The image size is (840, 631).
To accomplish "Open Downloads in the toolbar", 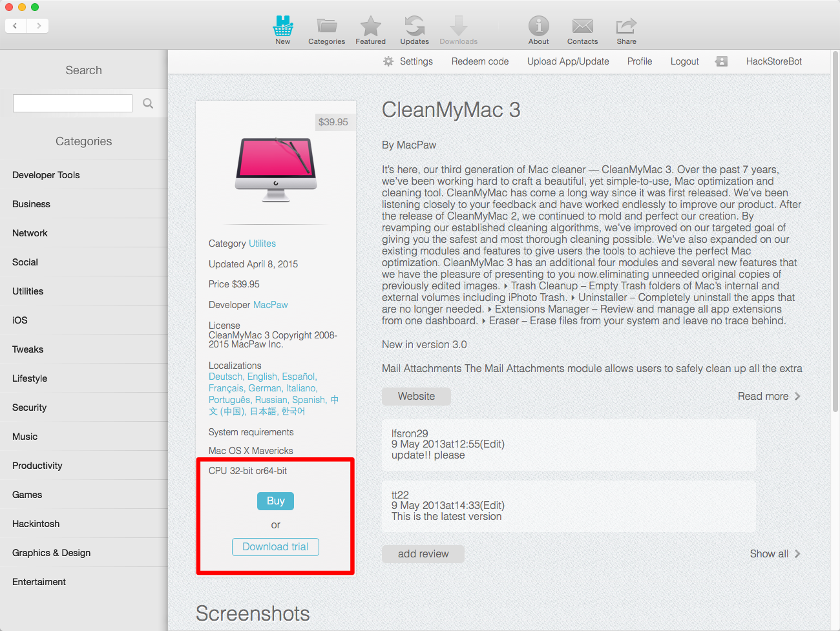I will click(459, 30).
